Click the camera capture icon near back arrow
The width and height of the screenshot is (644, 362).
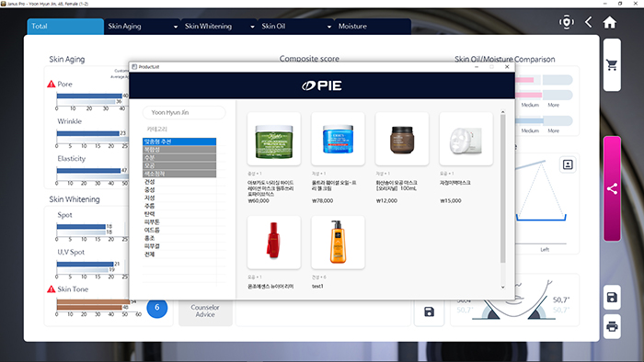[x=567, y=22]
